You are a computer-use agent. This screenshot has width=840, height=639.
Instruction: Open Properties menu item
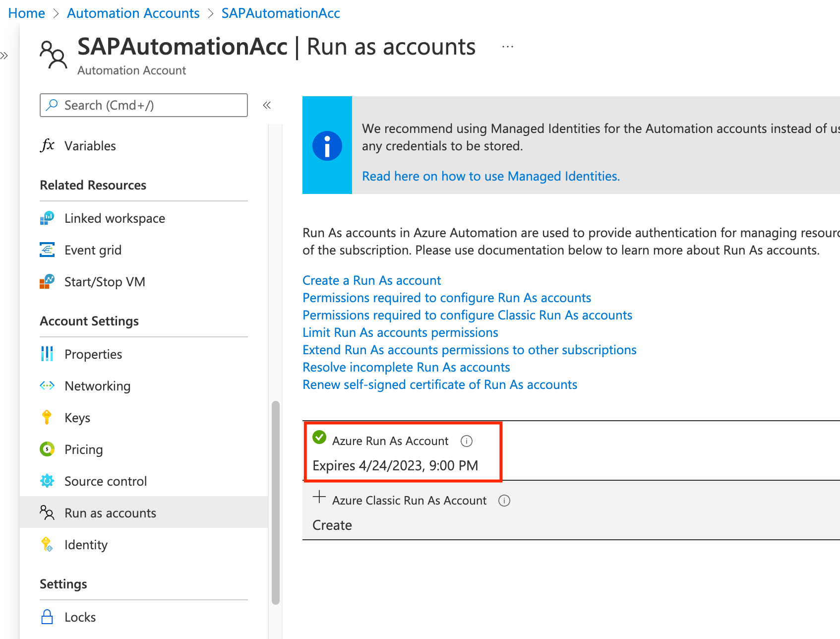(x=144, y=354)
